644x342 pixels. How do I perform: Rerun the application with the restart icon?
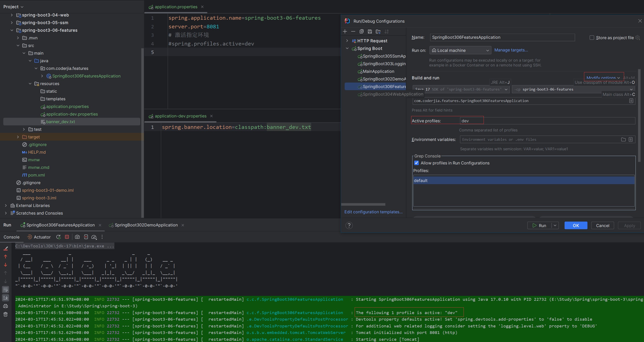58,237
